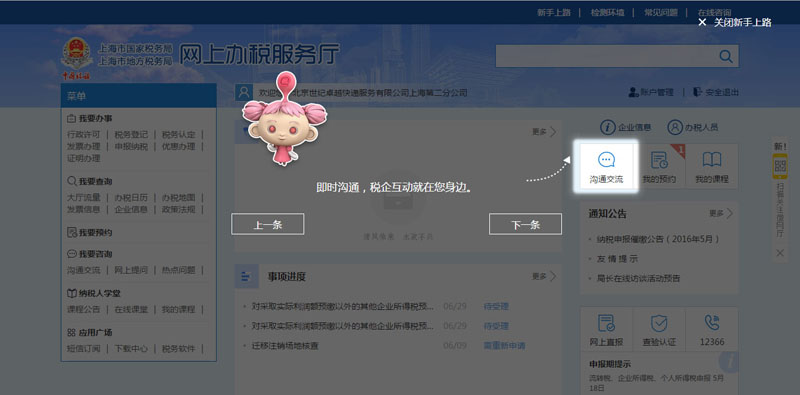
Task: Click the user avatar icon beside welcome text
Action: tap(244, 92)
